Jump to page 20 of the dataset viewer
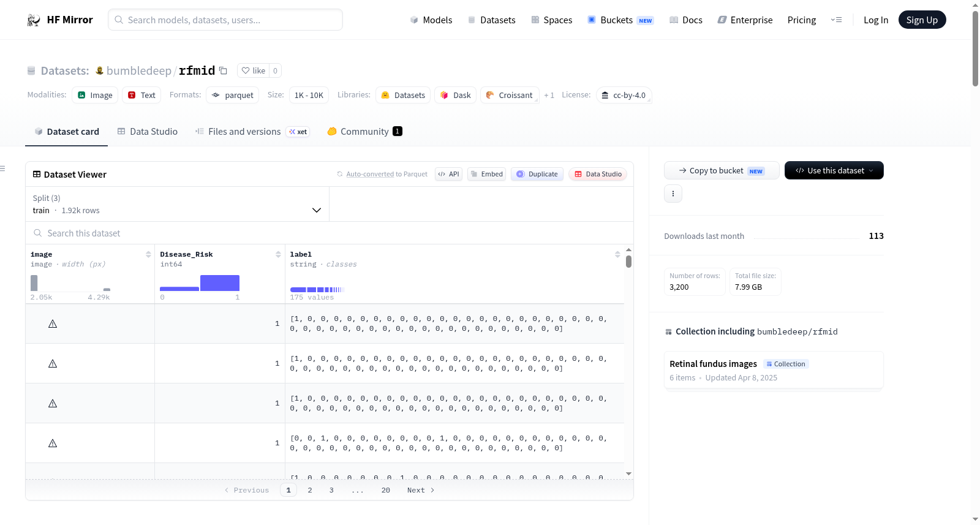The width and height of the screenshot is (980, 525). tap(386, 490)
